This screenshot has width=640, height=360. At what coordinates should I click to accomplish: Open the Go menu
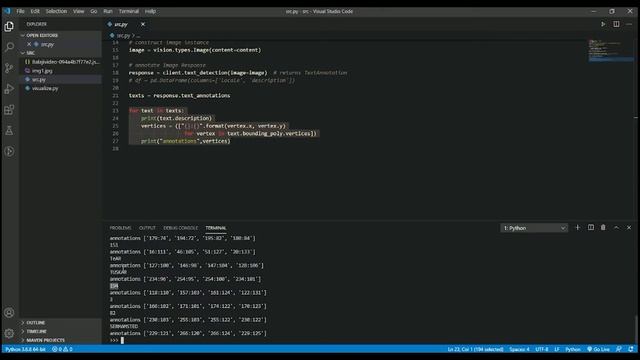click(94, 11)
